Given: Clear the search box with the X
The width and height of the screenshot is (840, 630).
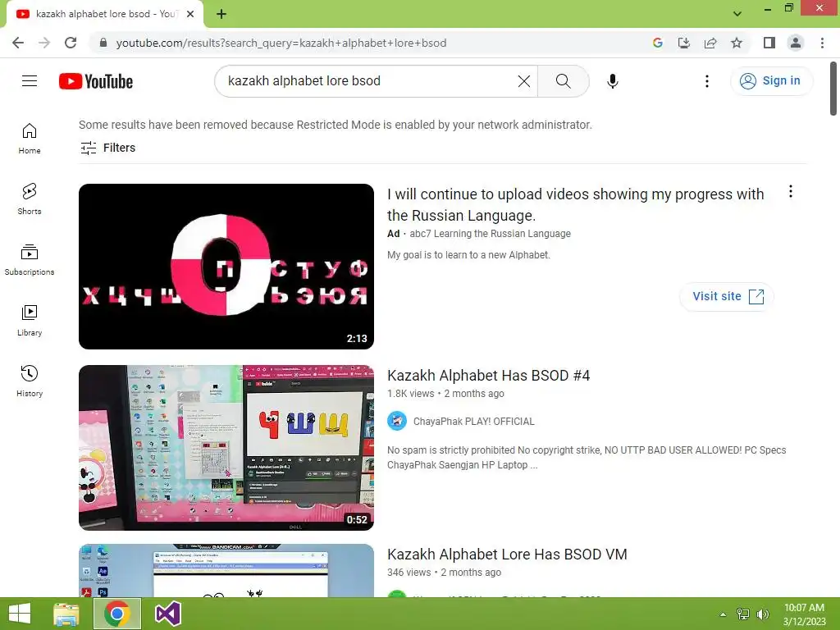Looking at the screenshot, I should [524, 81].
